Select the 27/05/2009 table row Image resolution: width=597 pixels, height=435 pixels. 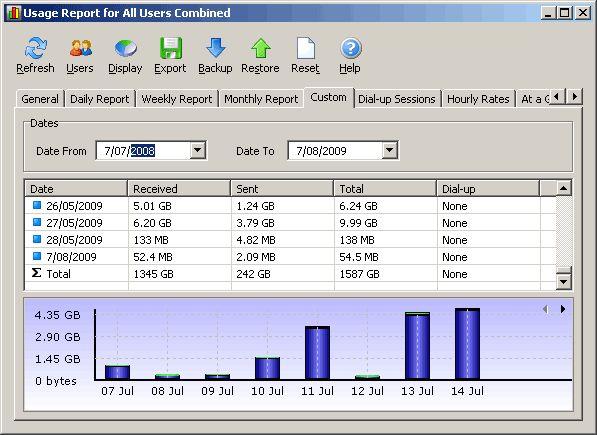290,223
